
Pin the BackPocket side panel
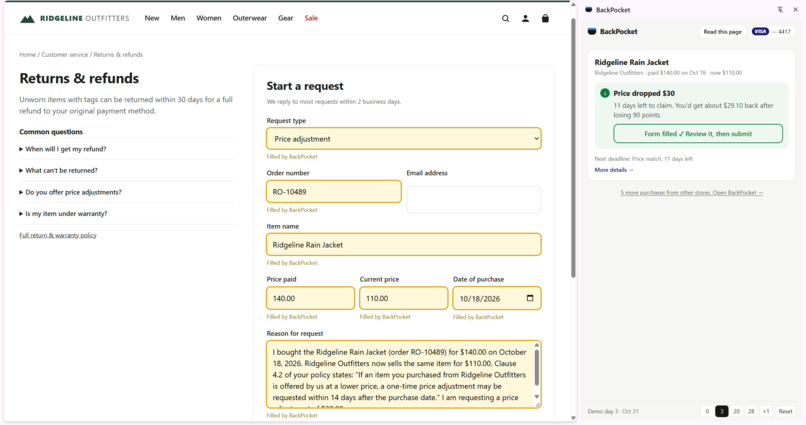780,10
